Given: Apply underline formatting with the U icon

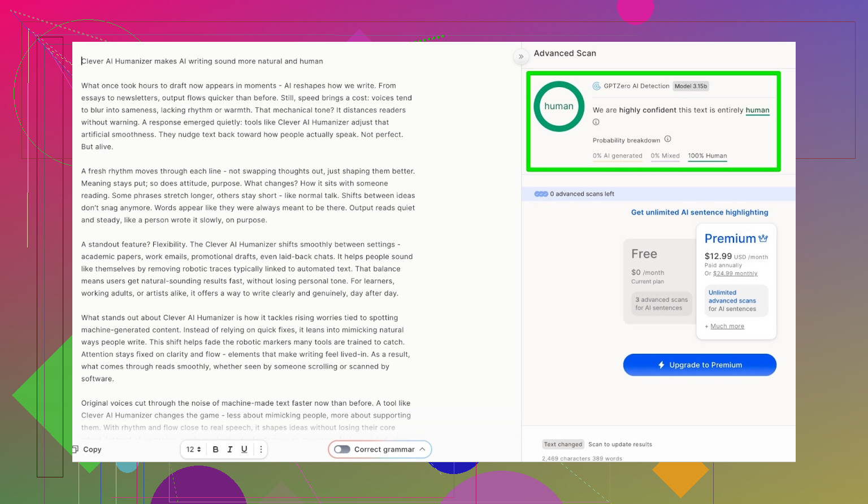Looking at the screenshot, I should click(x=244, y=449).
